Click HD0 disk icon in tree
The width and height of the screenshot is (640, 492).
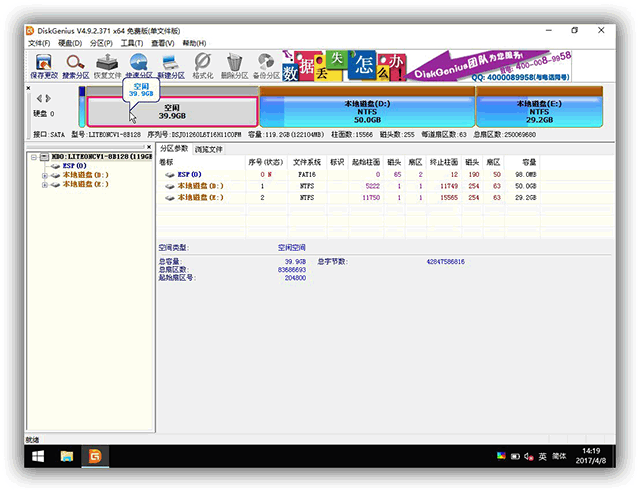[44, 156]
